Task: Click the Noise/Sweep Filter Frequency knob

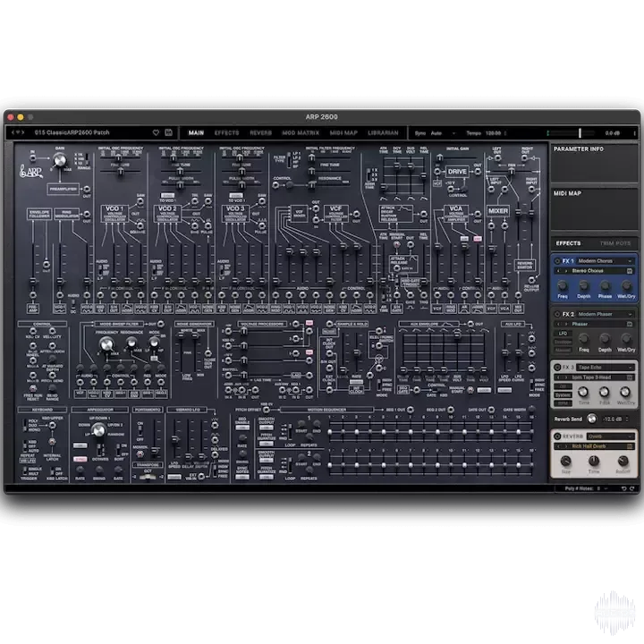Action: [x=106, y=343]
